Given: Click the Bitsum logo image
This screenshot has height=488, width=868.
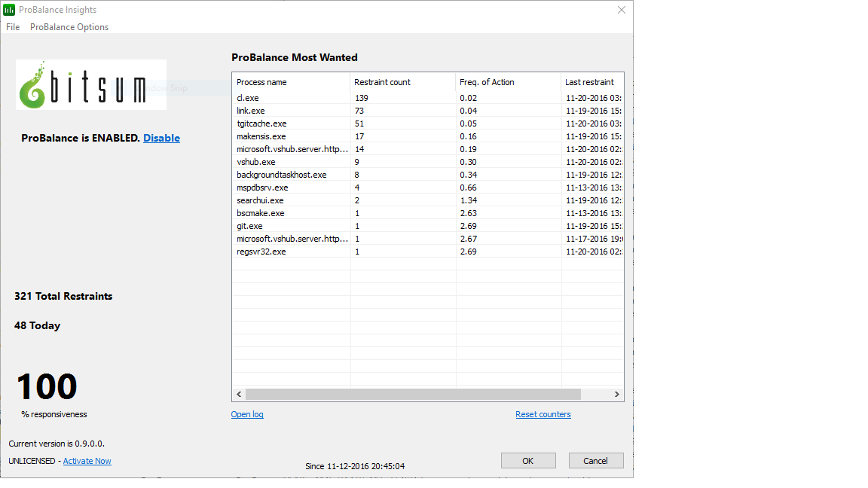Looking at the screenshot, I should coord(91,84).
